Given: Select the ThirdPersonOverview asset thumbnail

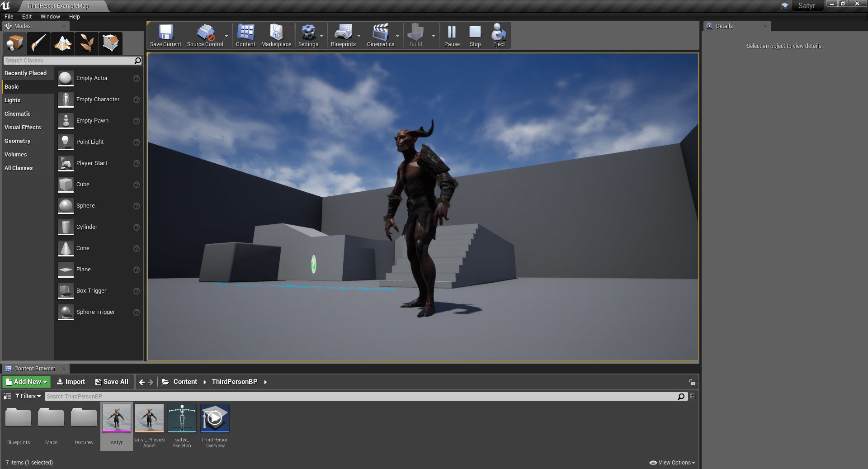Looking at the screenshot, I should tap(215, 418).
